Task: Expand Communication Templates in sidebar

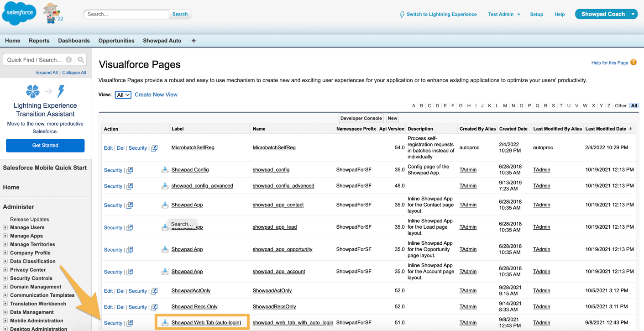Action: tap(5, 295)
